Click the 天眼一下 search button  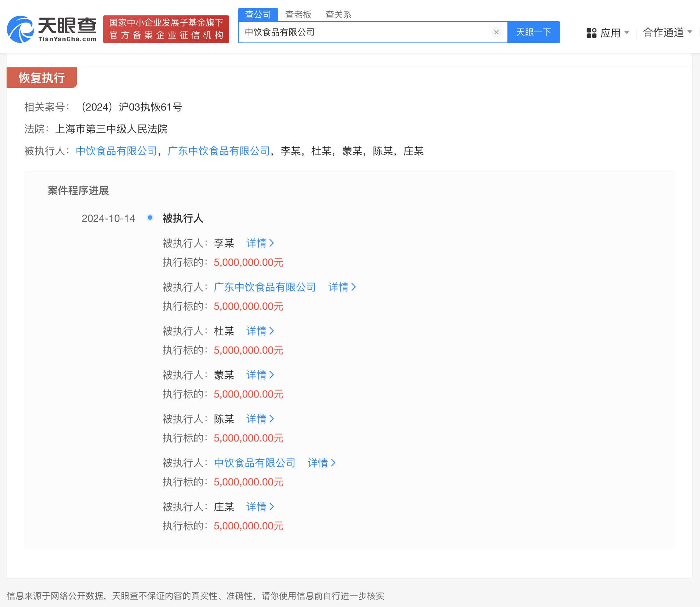point(533,32)
